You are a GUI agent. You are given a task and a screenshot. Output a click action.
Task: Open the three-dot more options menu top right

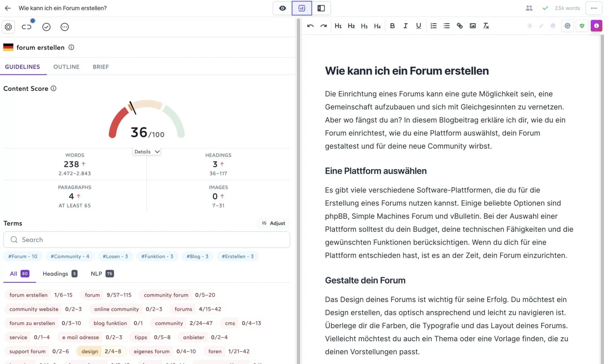click(x=594, y=8)
